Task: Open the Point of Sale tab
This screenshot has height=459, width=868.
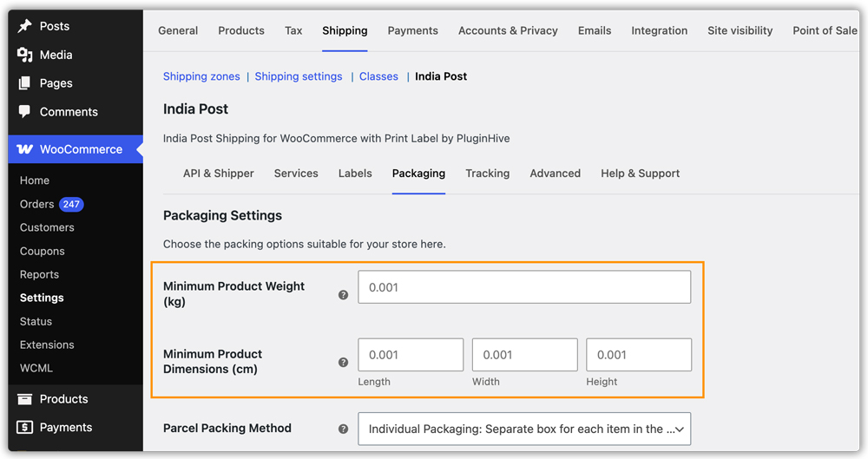Action: (x=825, y=30)
